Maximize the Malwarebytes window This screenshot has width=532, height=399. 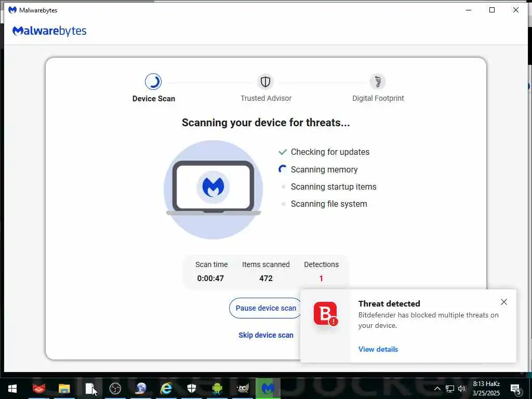pos(492,10)
